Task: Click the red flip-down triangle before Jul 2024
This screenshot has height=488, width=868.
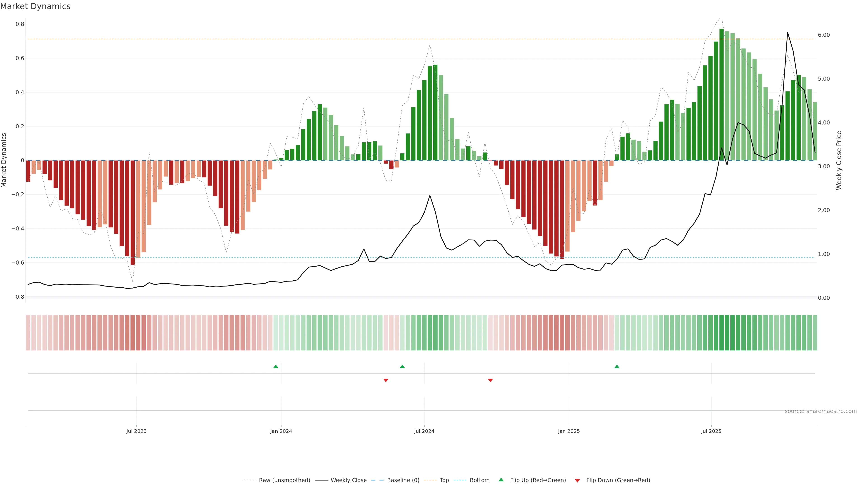Action: pyautogui.click(x=386, y=380)
